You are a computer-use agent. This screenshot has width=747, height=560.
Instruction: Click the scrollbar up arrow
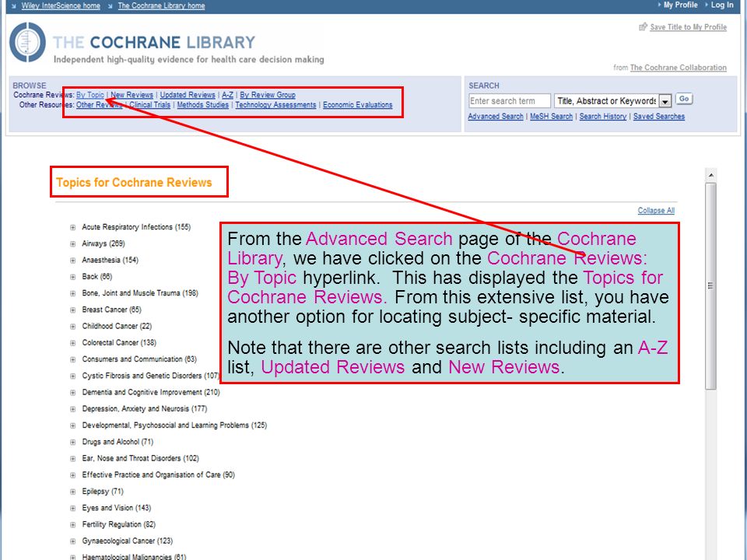tap(710, 175)
